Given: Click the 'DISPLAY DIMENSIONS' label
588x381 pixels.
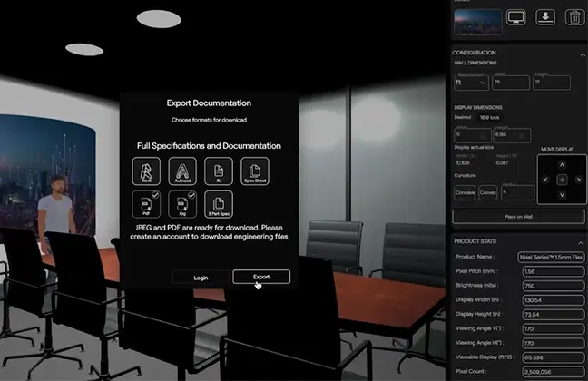Looking at the screenshot, I should (477, 108).
